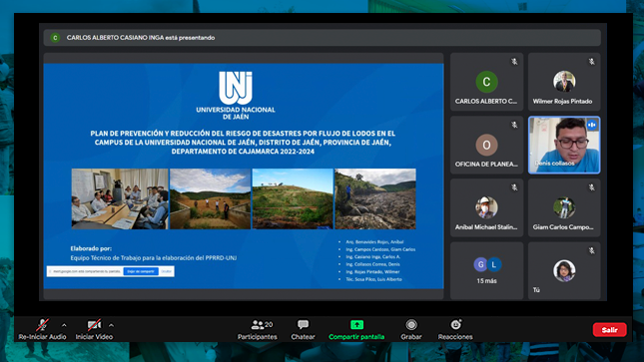The width and height of the screenshot is (644, 362).
Task: Click Giam Carlos Campo participant avatar
Action: tap(564, 207)
